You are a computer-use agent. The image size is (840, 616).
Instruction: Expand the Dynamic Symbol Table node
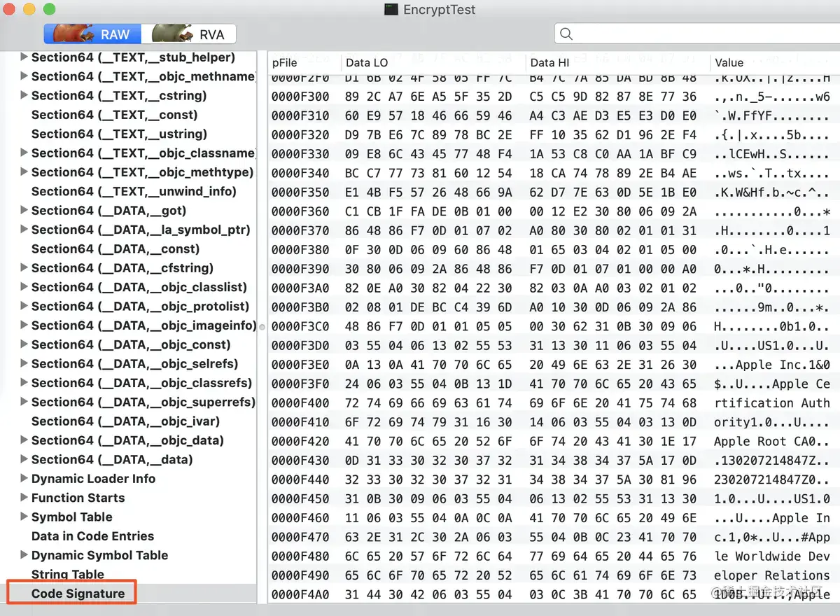click(x=24, y=555)
